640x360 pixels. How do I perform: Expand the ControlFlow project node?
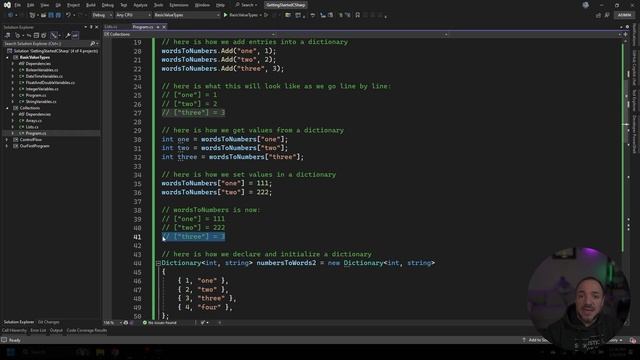[7, 140]
